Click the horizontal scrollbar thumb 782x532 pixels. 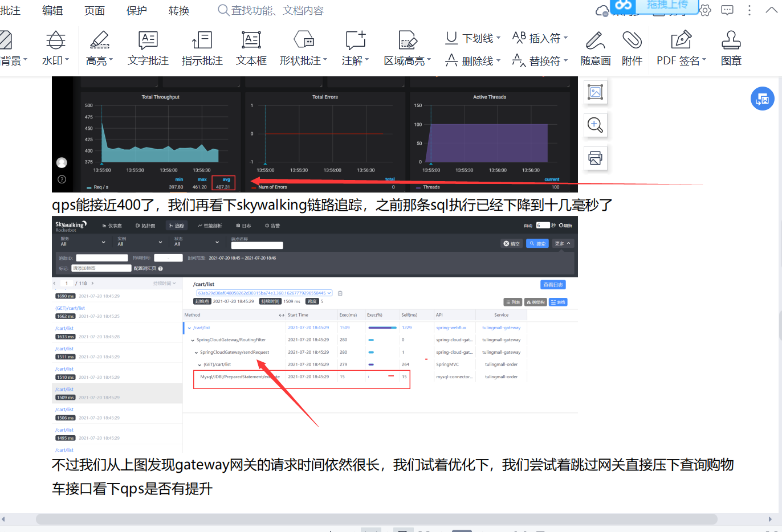376,519
